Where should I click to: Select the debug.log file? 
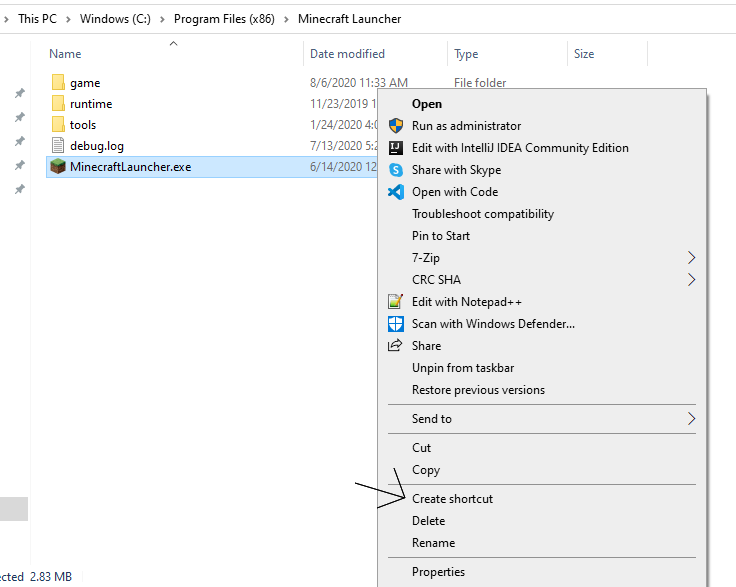click(x=96, y=146)
